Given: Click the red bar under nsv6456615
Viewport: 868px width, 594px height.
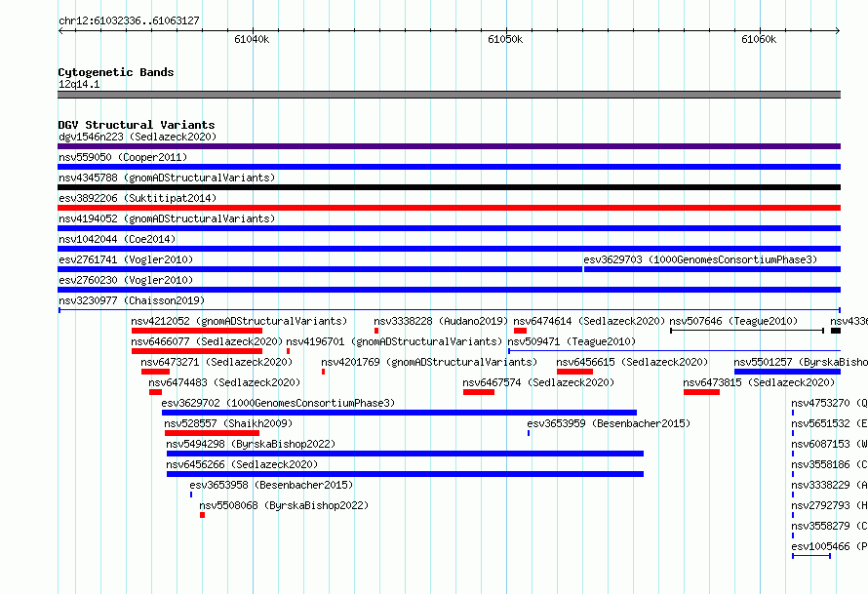Looking at the screenshot, I should [574, 372].
